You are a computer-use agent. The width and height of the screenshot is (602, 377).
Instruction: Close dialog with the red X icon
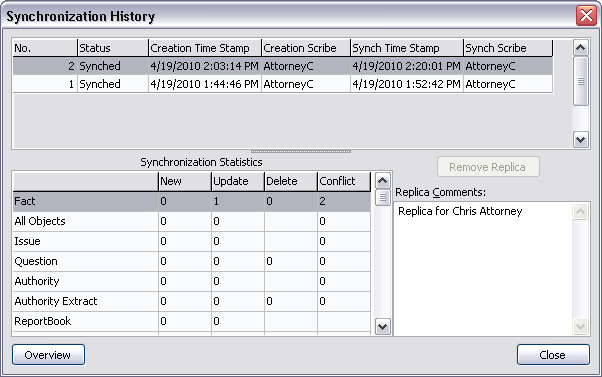point(586,16)
